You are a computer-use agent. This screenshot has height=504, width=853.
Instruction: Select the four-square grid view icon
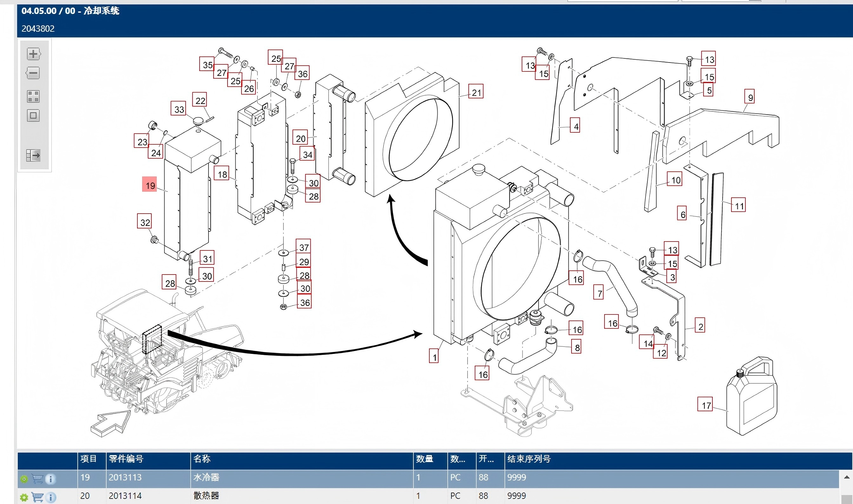[x=33, y=96]
